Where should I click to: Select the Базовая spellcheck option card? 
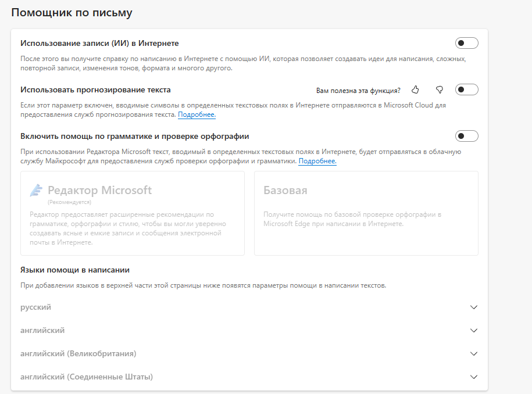click(366, 213)
